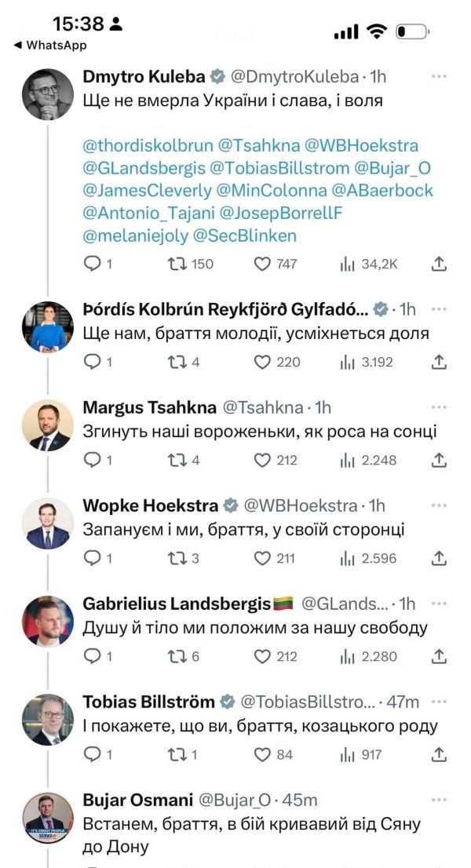Return to WhatsApp via back link
The width and height of the screenshot is (471, 868).
(50, 46)
